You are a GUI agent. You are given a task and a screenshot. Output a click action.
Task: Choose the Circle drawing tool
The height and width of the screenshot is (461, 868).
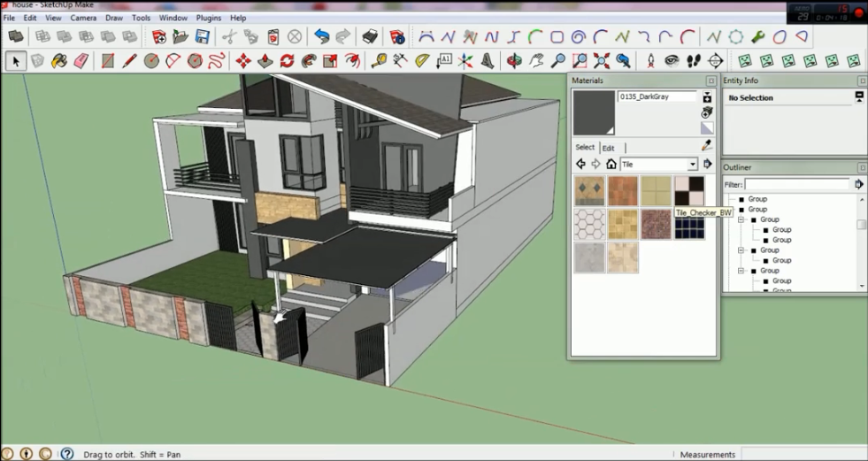pyautogui.click(x=151, y=60)
